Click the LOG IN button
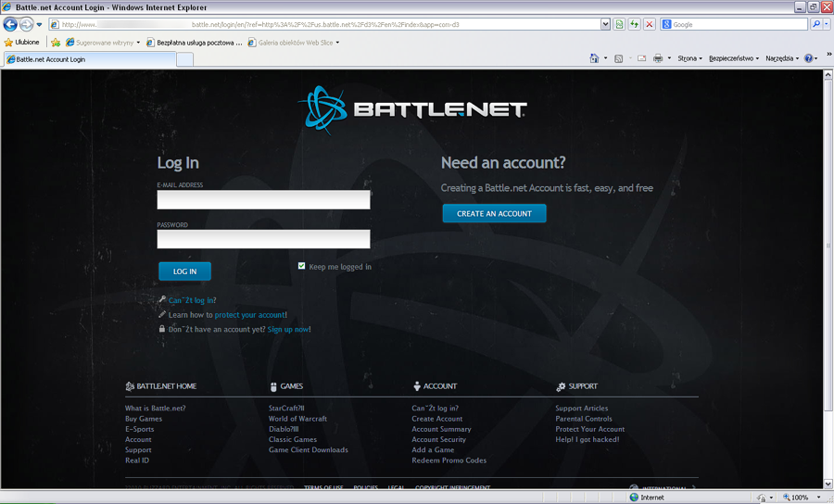This screenshot has height=504, width=834. [x=184, y=271]
